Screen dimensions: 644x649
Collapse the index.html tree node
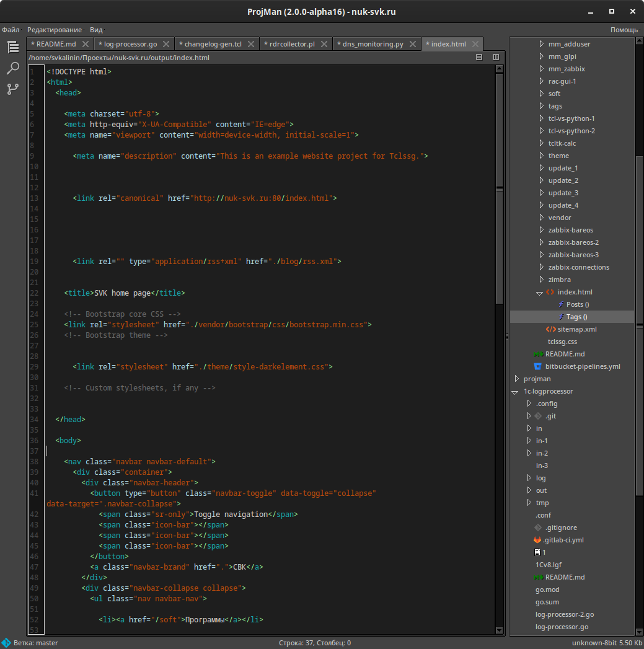540,292
